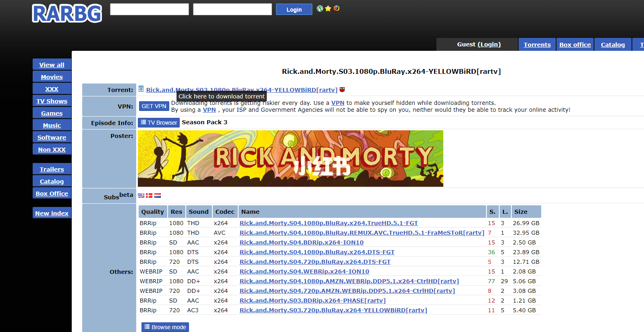The height and width of the screenshot is (332, 644).
Task: Click the Res column header
Action: (177, 212)
